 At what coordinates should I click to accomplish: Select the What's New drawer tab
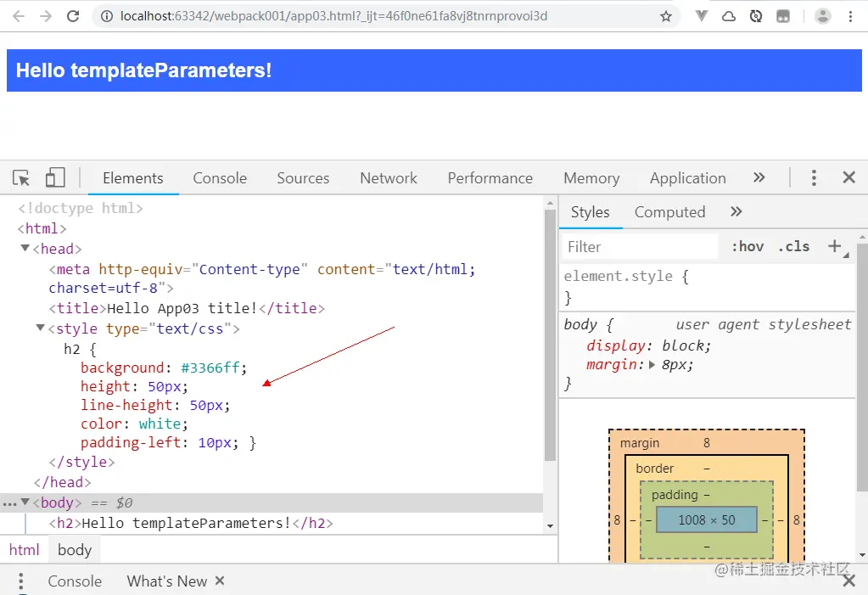[166, 581]
